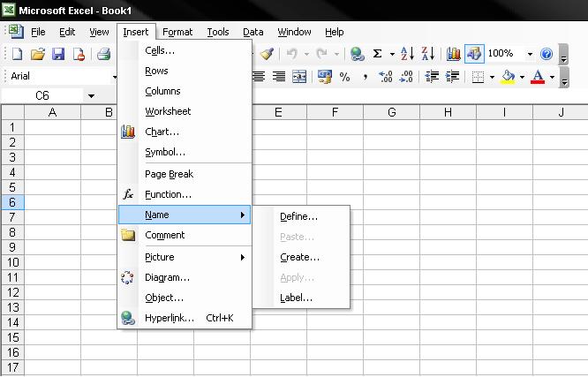Open the File menu
Viewport: 588px width, 377px height.
[x=38, y=33]
